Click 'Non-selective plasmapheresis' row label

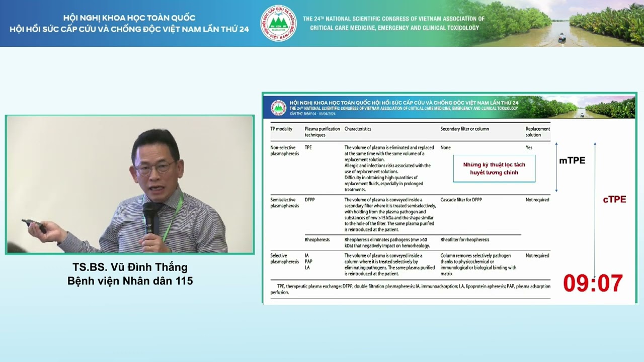(285, 150)
